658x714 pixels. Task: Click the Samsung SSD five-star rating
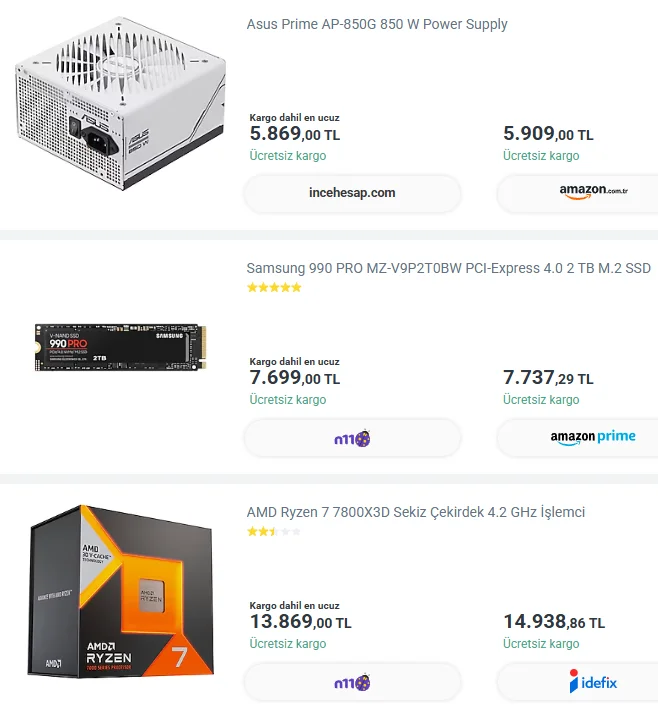274,288
